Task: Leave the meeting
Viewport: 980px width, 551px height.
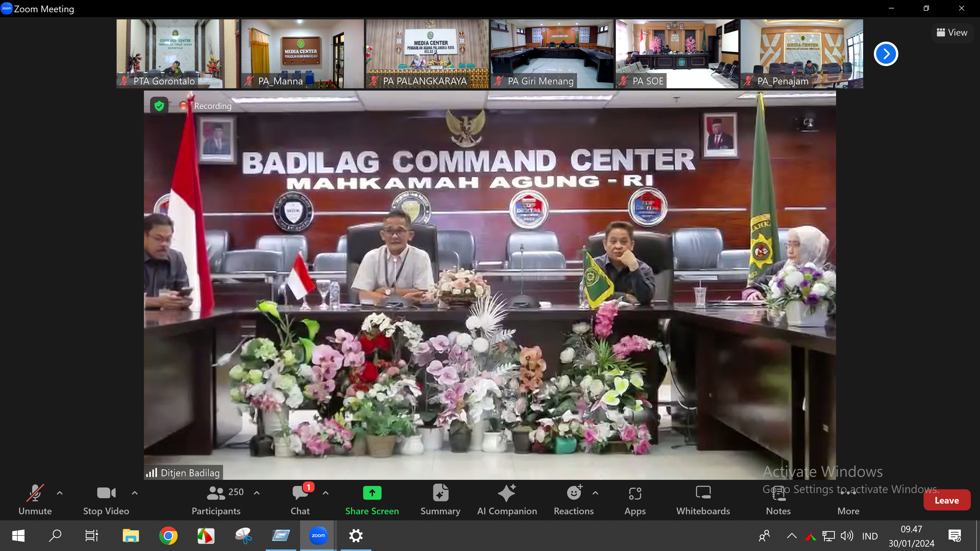Action: (x=947, y=500)
